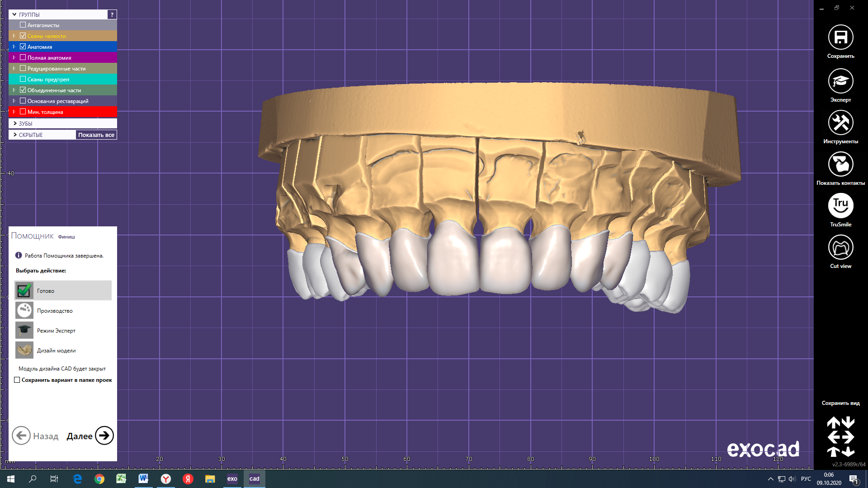Check Сохранить вариант в папке проекта checkbox
Viewport: 868px width, 488px height.
(17, 380)
